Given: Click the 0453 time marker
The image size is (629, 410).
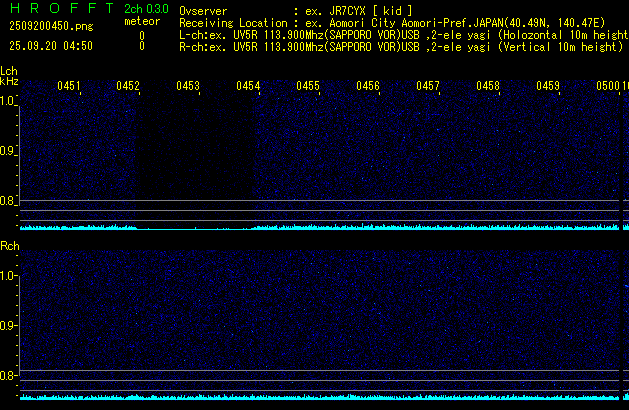Looking at the screenshot, I should pos(188,86).
